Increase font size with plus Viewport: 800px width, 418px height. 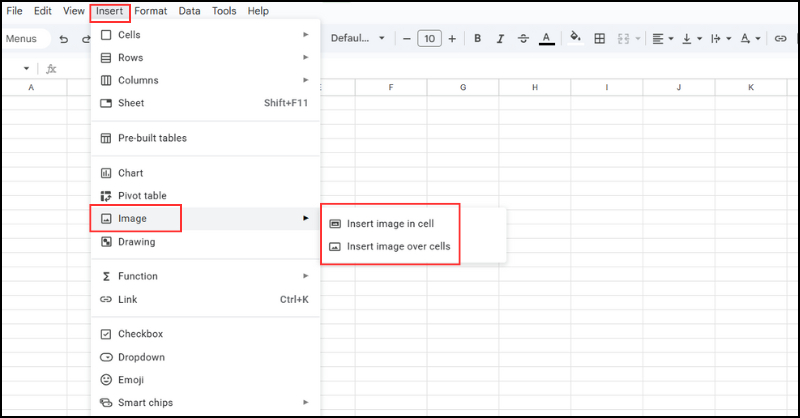tap(452, 38)
